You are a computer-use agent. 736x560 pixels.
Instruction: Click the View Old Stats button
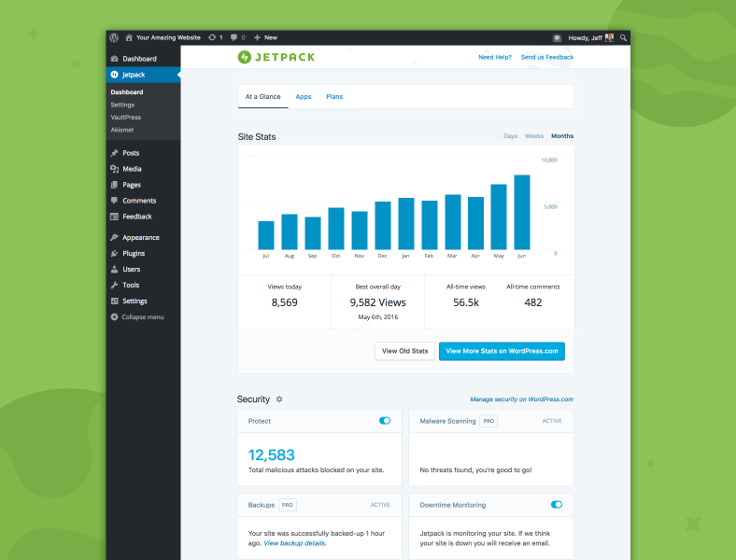click(x=404, y=351)
